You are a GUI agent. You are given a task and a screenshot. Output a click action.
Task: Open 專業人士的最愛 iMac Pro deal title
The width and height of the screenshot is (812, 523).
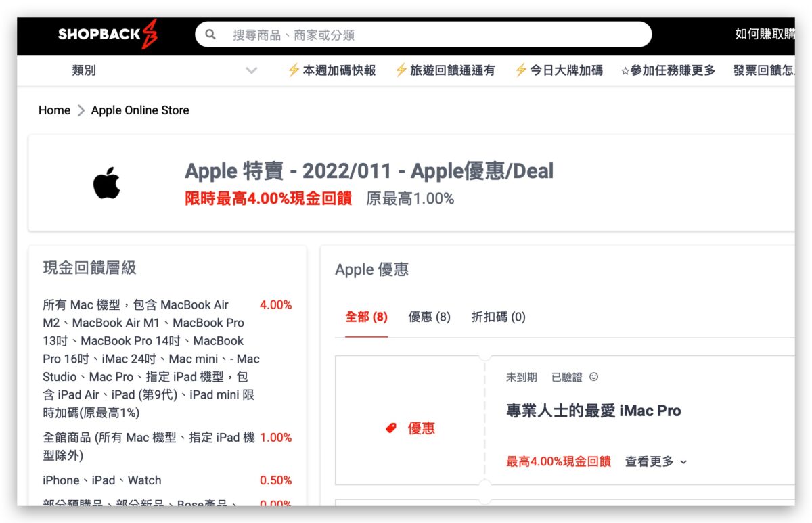[593, 411]
